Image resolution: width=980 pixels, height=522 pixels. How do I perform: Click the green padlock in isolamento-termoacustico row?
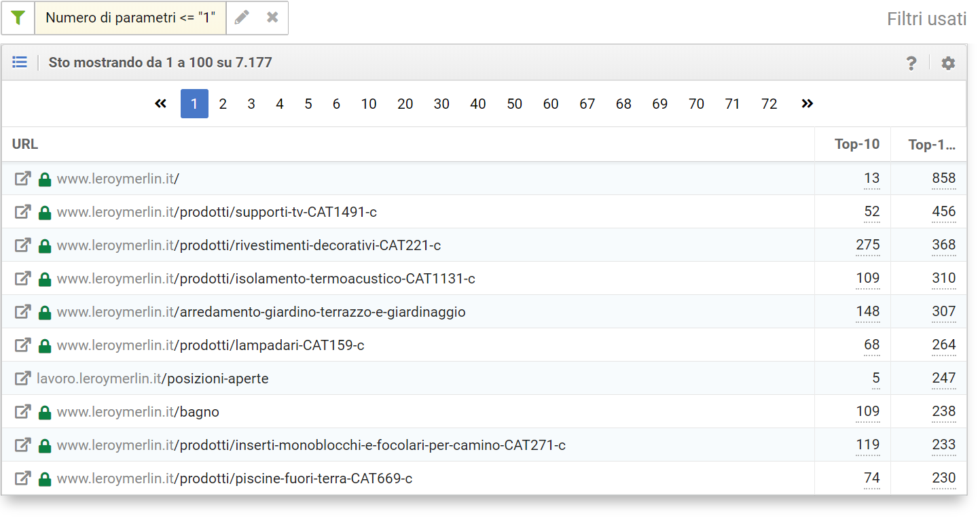click(x=45, y=279)
